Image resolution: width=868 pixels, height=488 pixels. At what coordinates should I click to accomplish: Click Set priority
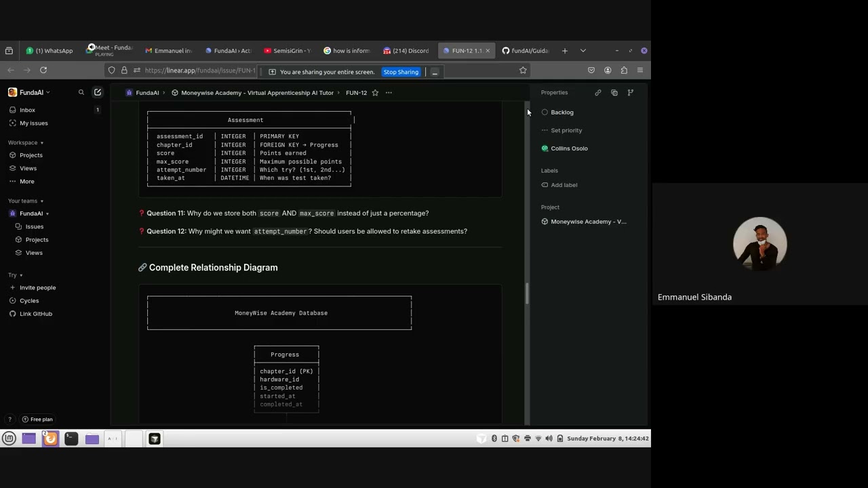point(561,130)
